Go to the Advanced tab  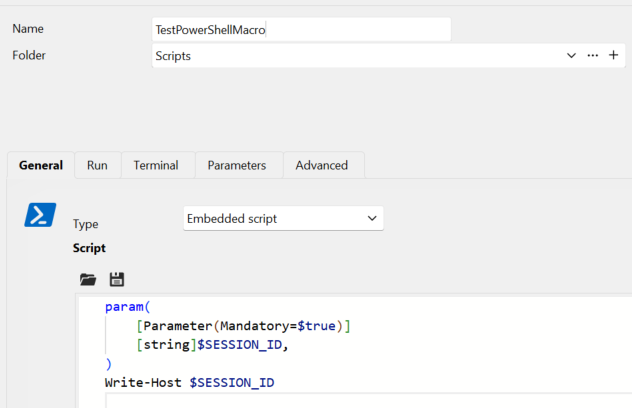pos(322,165)
